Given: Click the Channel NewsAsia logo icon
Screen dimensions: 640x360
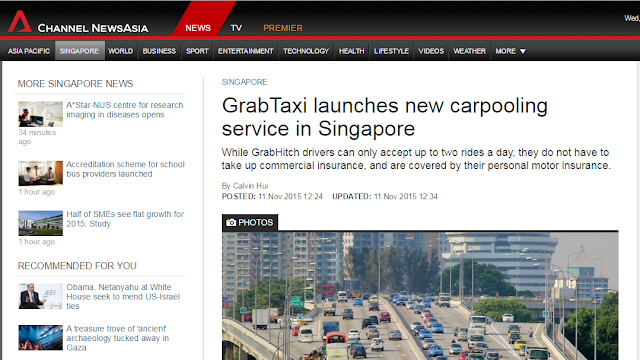Looking at the screenshot, I should [x=20, y=22].
